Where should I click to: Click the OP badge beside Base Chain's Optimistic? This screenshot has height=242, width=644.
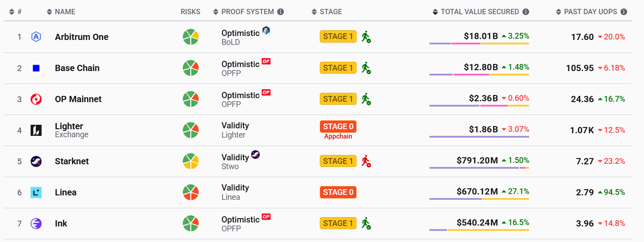click(266, 61)
